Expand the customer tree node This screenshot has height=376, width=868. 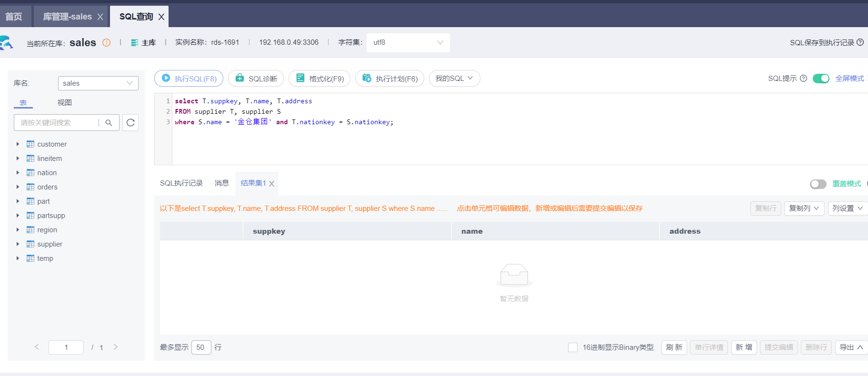[x=18, y=144]
